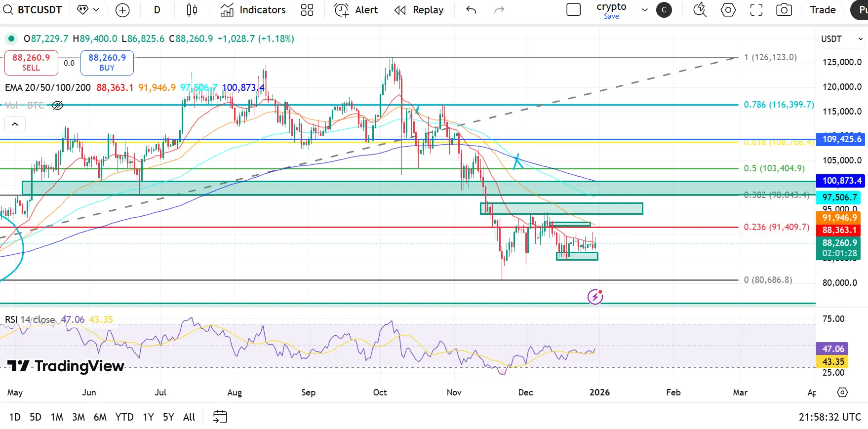Set the time range to 1M
Image resolution: width=868 pixels, height=429 pixels.
pos(57,417)
